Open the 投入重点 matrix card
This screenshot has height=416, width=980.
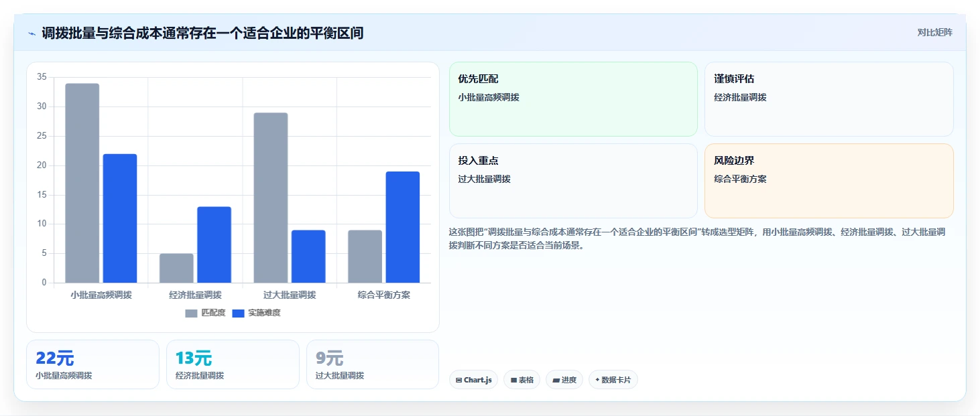pos(573,181)
